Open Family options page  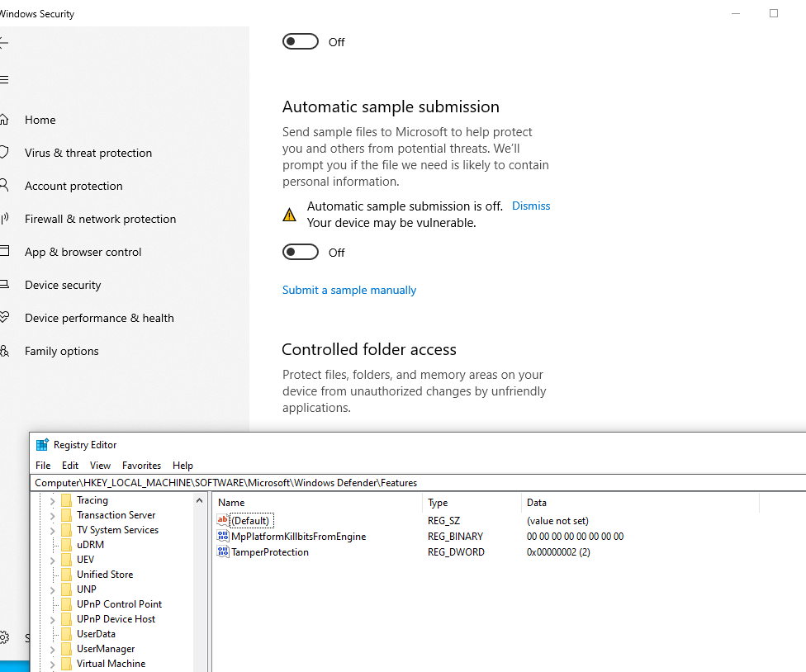pos(62,351)
